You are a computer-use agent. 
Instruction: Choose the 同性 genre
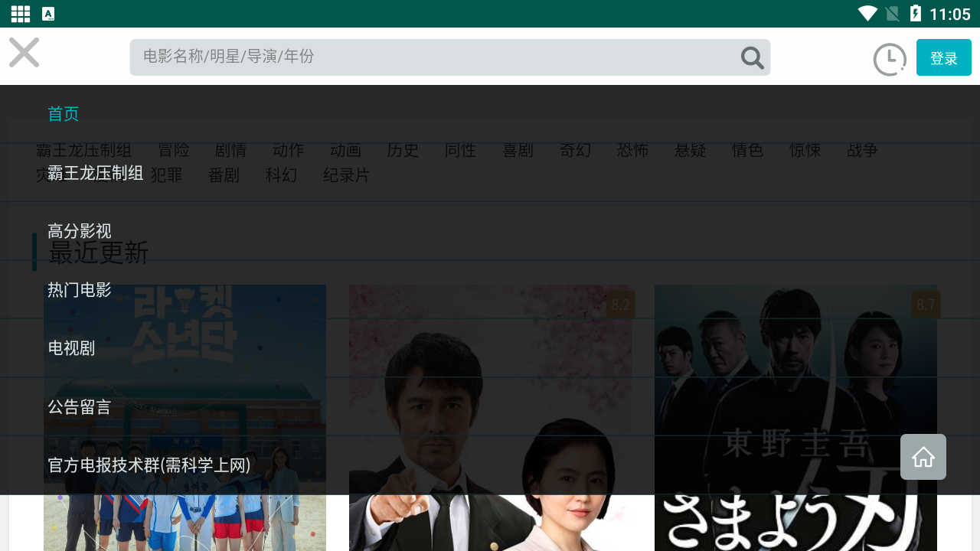click(x=460, y=150)
